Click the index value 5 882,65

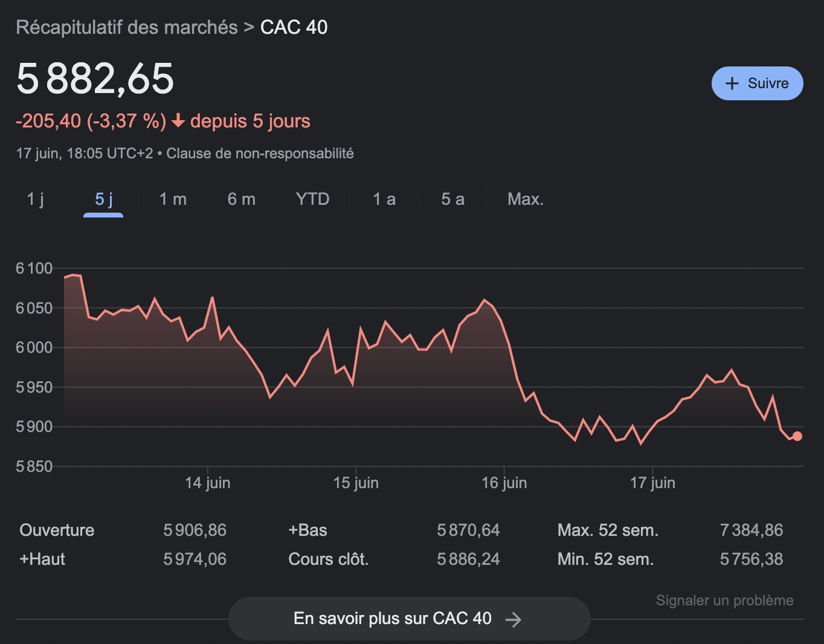95,79
